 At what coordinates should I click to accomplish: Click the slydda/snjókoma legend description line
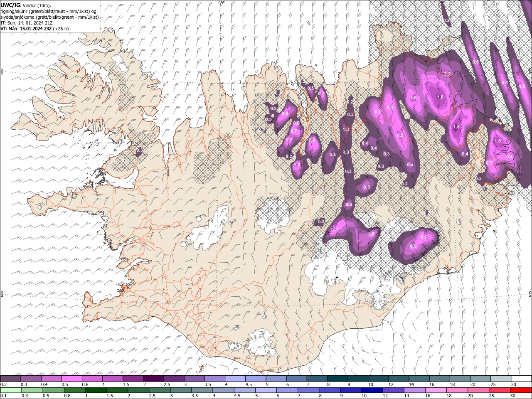click(x=49, y=17)
